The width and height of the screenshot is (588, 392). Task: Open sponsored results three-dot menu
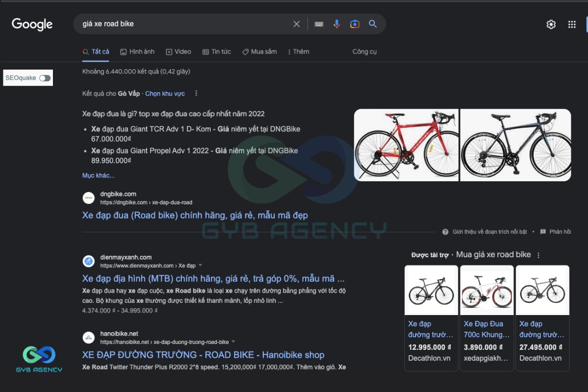539,255
